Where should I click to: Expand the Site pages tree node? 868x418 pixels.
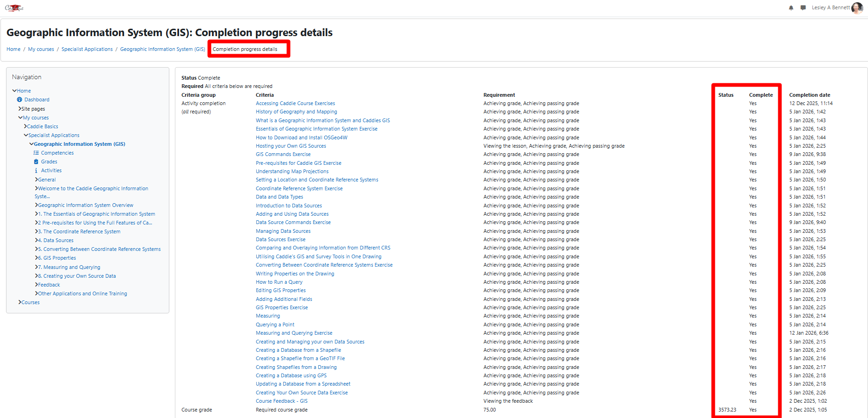(x=20, y=109)
